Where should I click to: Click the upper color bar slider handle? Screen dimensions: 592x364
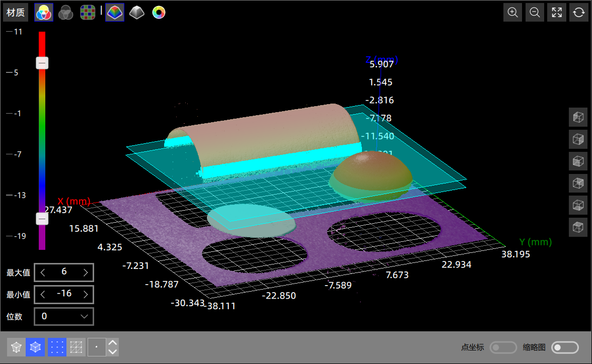click(x=42, y=63)
